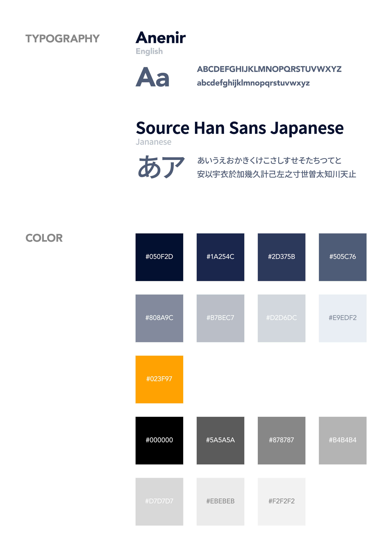Select the uppercase ABCDEFGHIJKLMNOPQRSTUVWXYZ line
This screenshot has width=392, height=557.
click(269, 69)
